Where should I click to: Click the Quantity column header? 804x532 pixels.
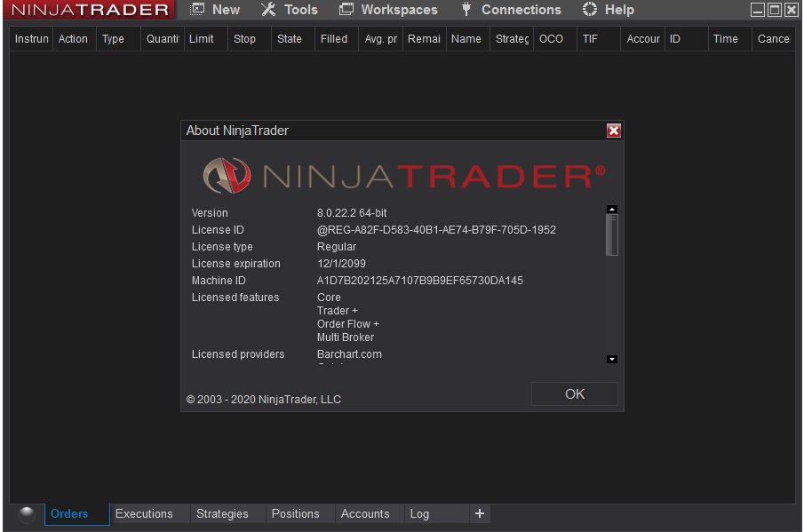point(162,39)
